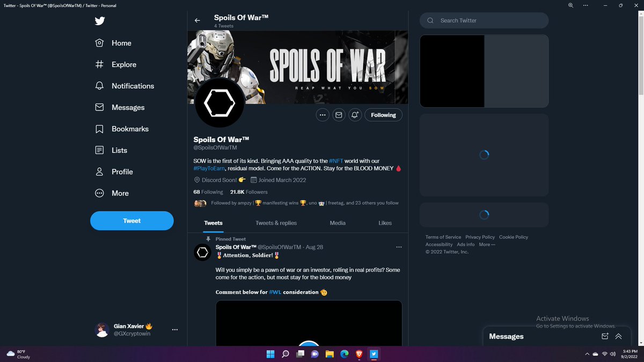Open Task View on taskbar
Screen dimensions: 644x362
point(300,354)
